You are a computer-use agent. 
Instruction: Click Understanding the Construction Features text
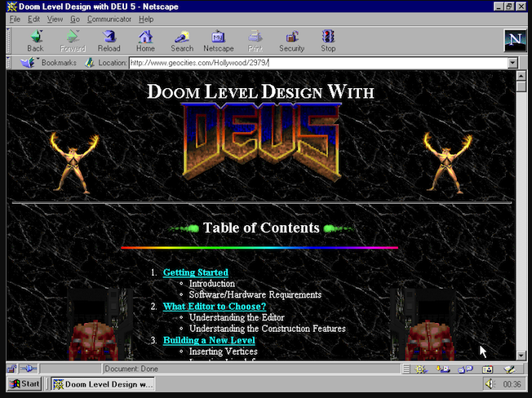[268, 329]
